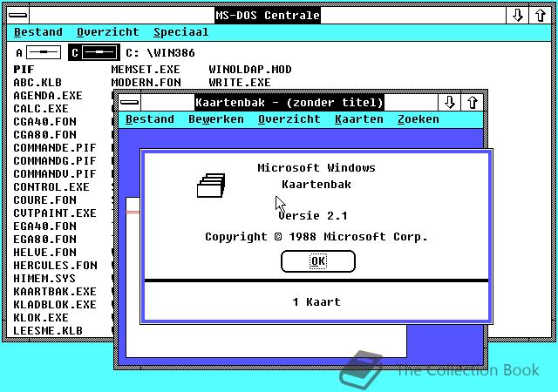Select drive A icon
Image resolution: width=558 pixels, height=392 pixels.
(x=38, y=52)
